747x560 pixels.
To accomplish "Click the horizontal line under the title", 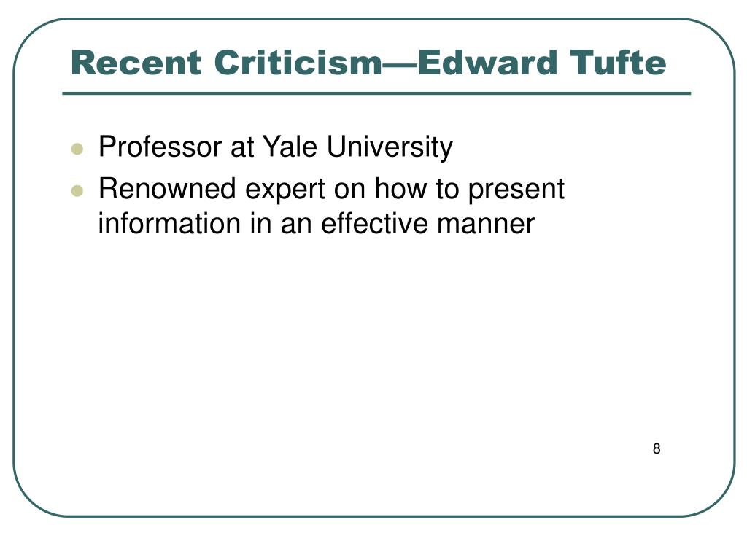I will (x=376, y=93).
